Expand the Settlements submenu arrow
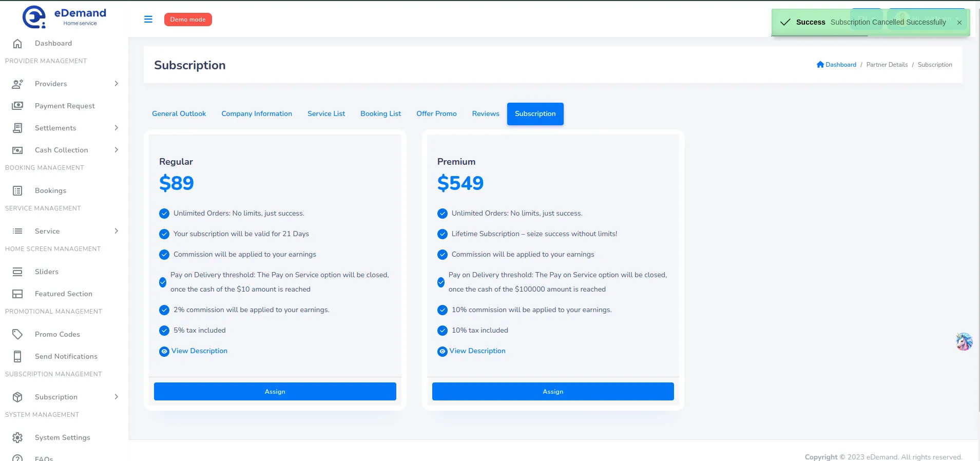 click(117, 128)
